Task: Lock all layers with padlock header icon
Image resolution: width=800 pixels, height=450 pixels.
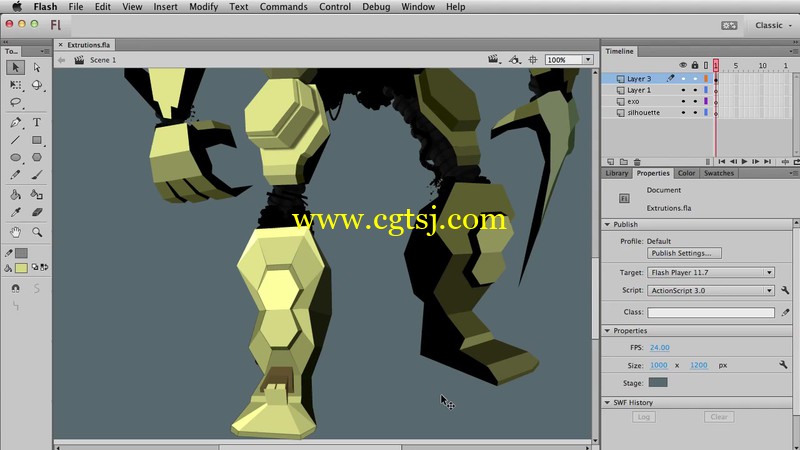Action: [695, 65]
